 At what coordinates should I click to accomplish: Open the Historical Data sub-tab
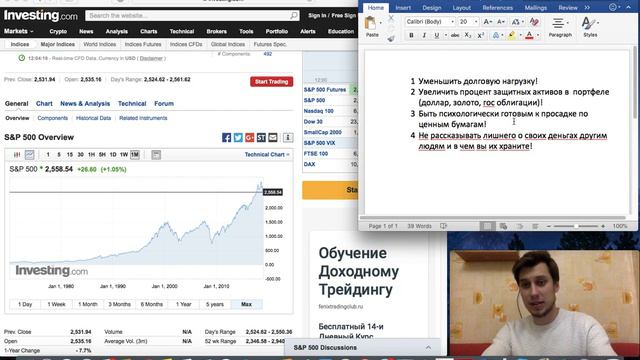[x=93, y=118]
